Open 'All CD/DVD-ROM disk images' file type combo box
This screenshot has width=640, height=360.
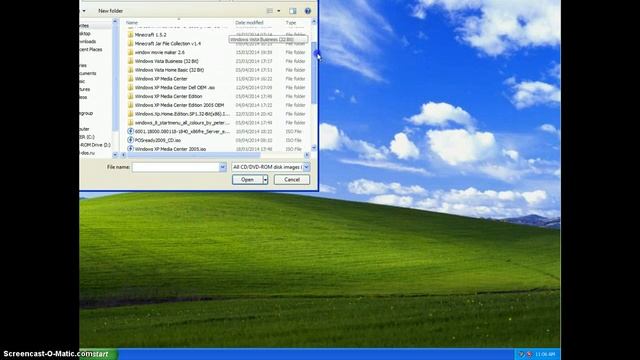click(271, 167)
